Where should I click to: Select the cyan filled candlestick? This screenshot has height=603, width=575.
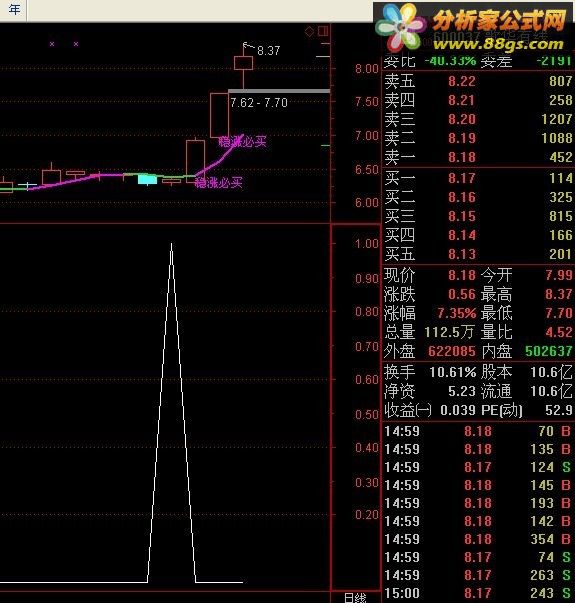147,179
